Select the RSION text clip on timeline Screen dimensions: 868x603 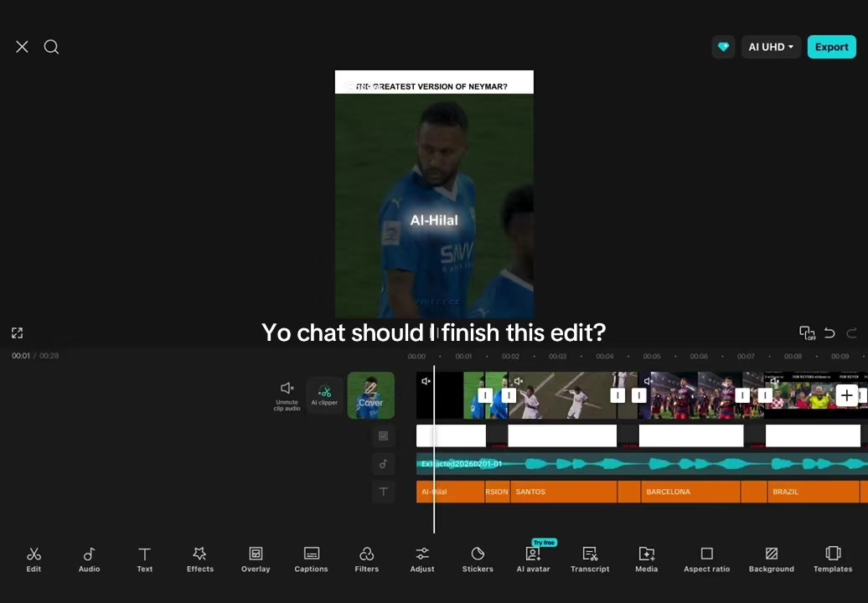pos(497,492)
